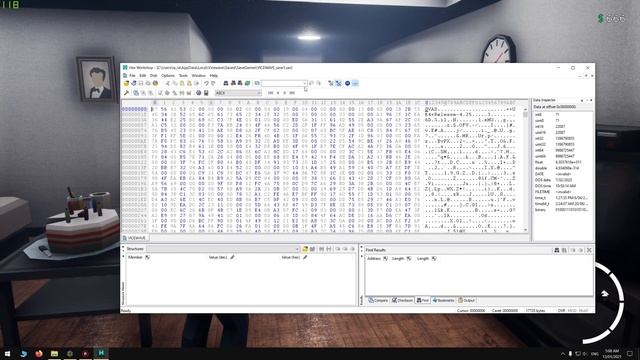Click the Undo toolbar icon
The width and height of the screenshot is (640, 360).
coord(206,83)
